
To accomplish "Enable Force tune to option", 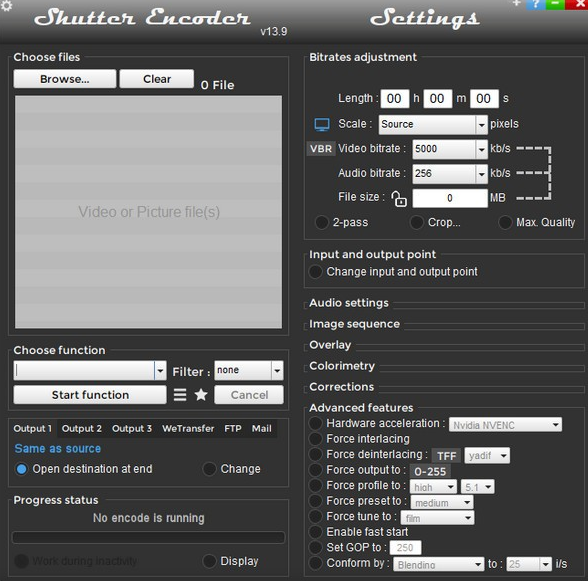I will (315, 516).
